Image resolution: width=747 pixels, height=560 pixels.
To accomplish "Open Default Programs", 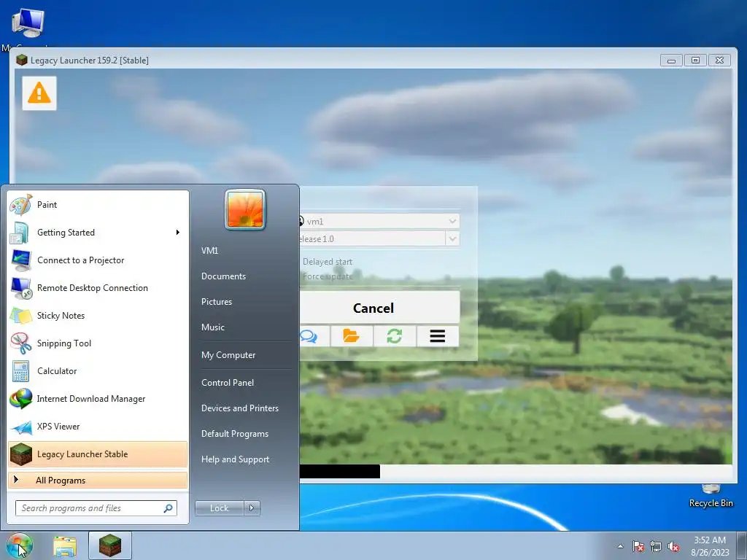I will (235, 434).
